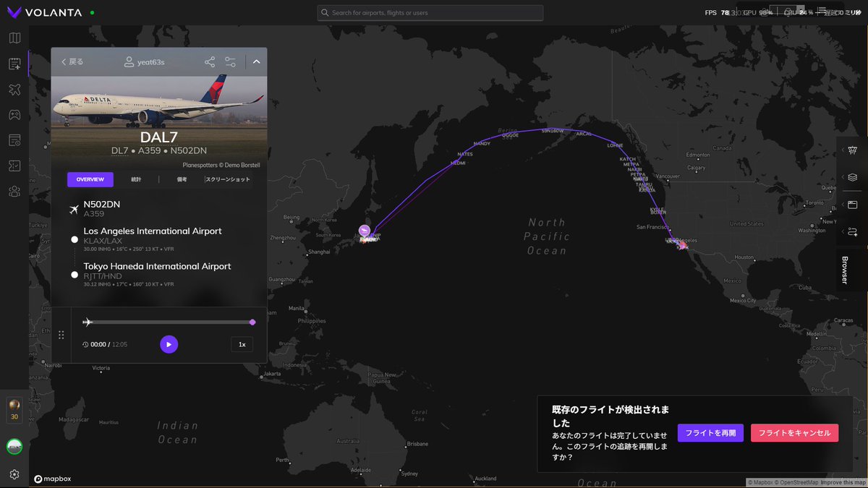868x488 pixels.
Task: Click the replay timeline track
Action: 170,322
